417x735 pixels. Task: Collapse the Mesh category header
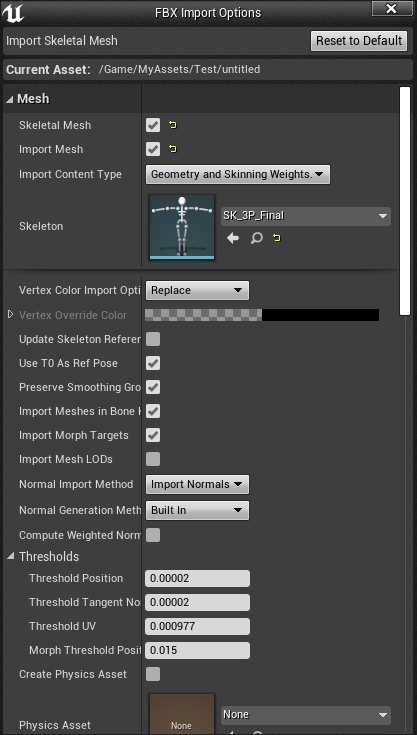click(10, 99)
